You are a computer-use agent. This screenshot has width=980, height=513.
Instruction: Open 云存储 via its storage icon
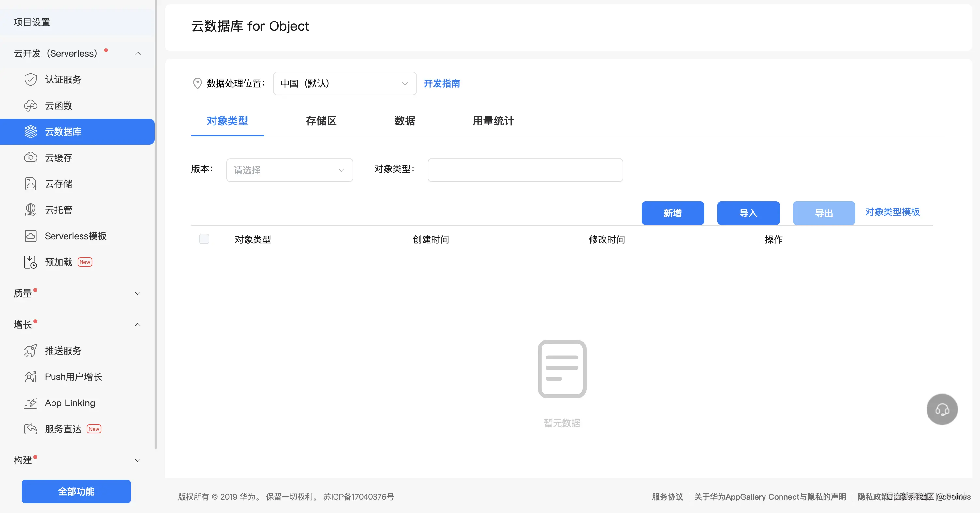tap(30, 184)
